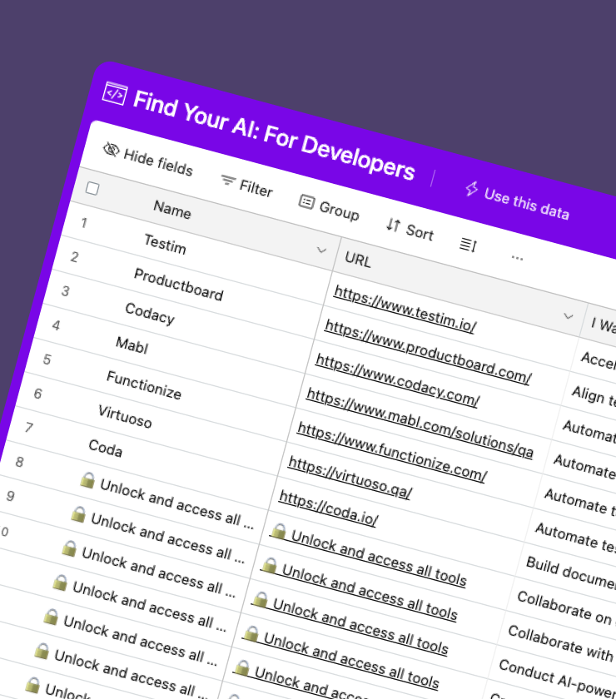This screenshot has height=699, width=616.
Task: Click the Find Your AI: For Developers title
Action: click(x=274, y=134)
